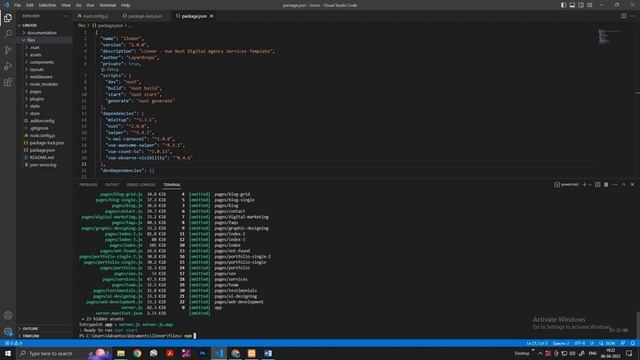The height and width of the screenshot is (360, 640).
Task: Toggle bottom panel layout icon in title bar
Action: [x=572, y=5]
